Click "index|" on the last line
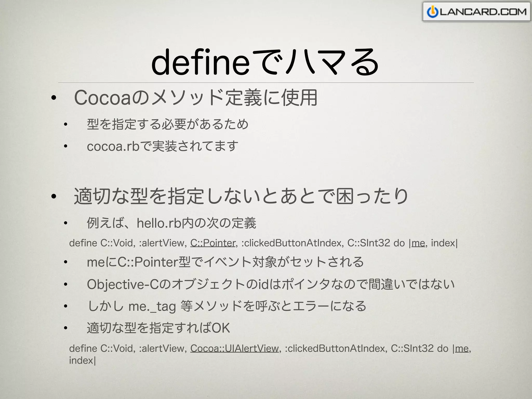Viewport: 532px width, 399px height. [83, 361]
